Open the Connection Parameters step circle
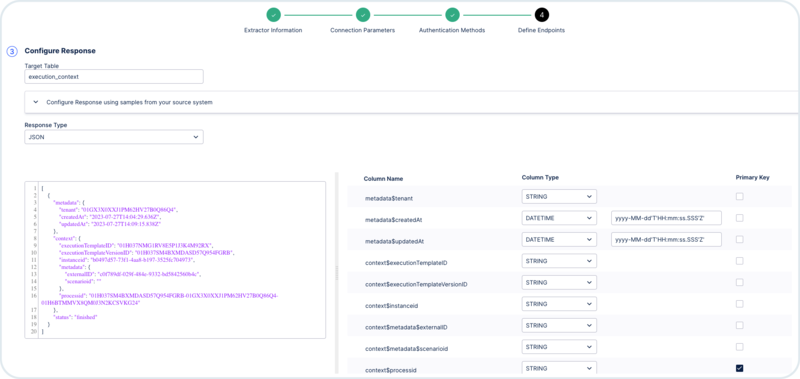The height and width of the screenshot is (379, 800). (x=363, y=15)
